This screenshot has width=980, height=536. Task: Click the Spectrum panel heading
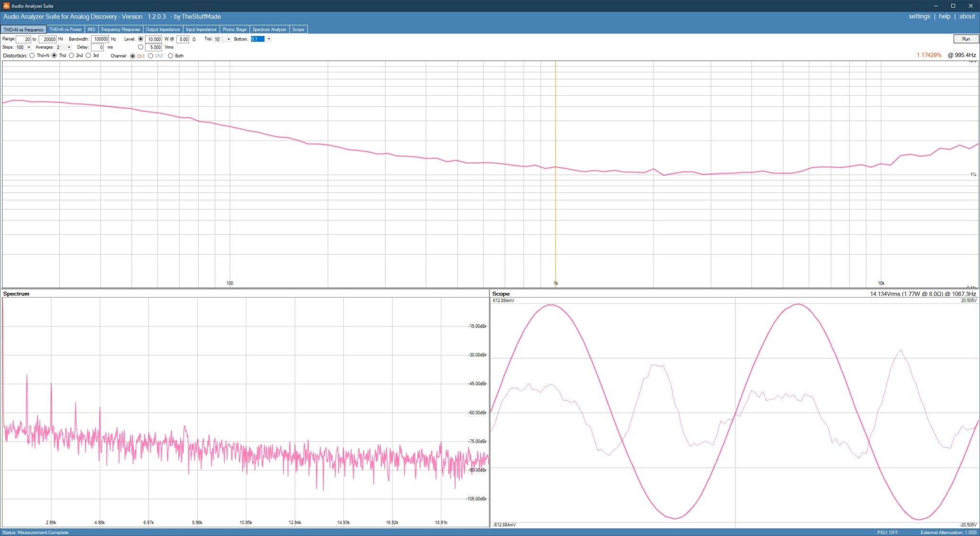(x=16, y=294)
